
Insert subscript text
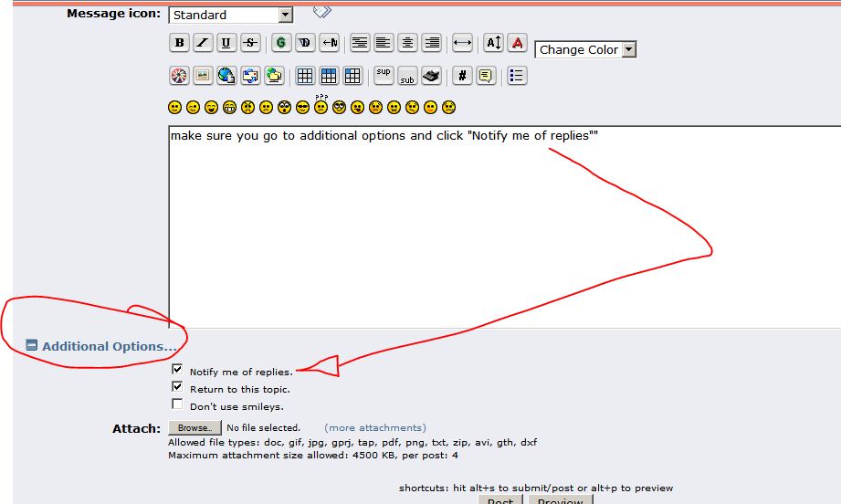pyautogui.click(x=407, y=76)
